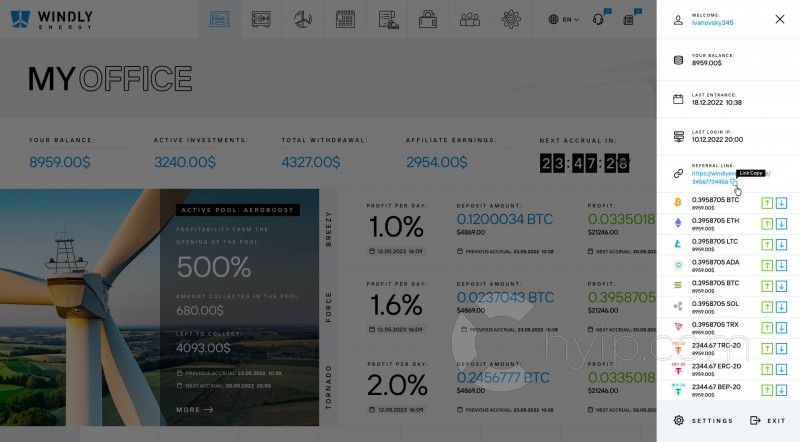Image resolution: width=800 pixels, height=442 pixels.
Task: Open the calendar grid icon in top navigation
Action: click(345, 19)
